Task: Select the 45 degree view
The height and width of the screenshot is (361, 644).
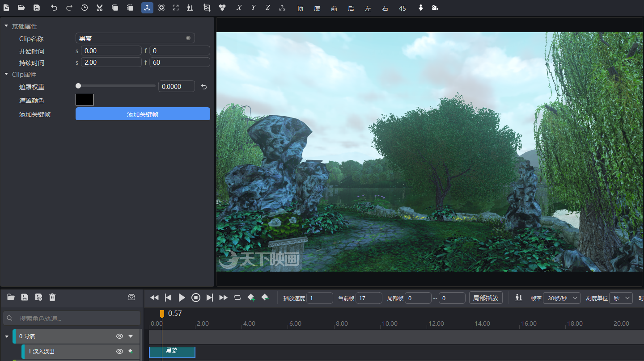Action: pos(402,8)
